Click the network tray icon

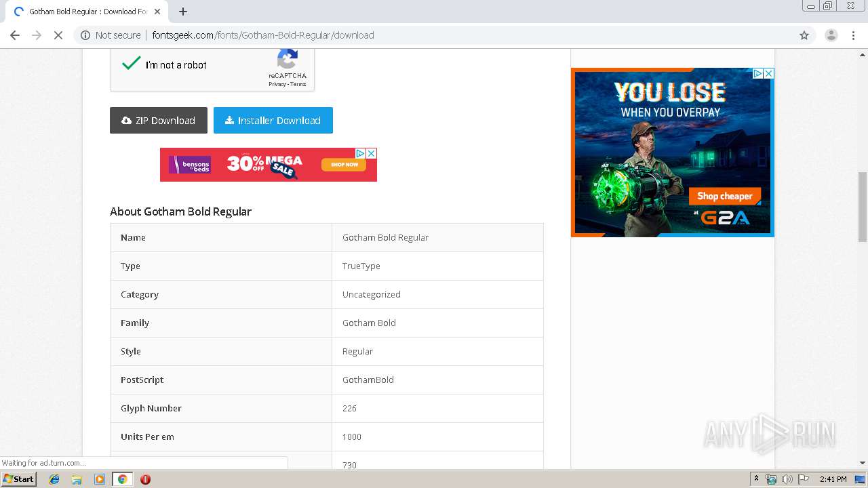coord(771,479)
